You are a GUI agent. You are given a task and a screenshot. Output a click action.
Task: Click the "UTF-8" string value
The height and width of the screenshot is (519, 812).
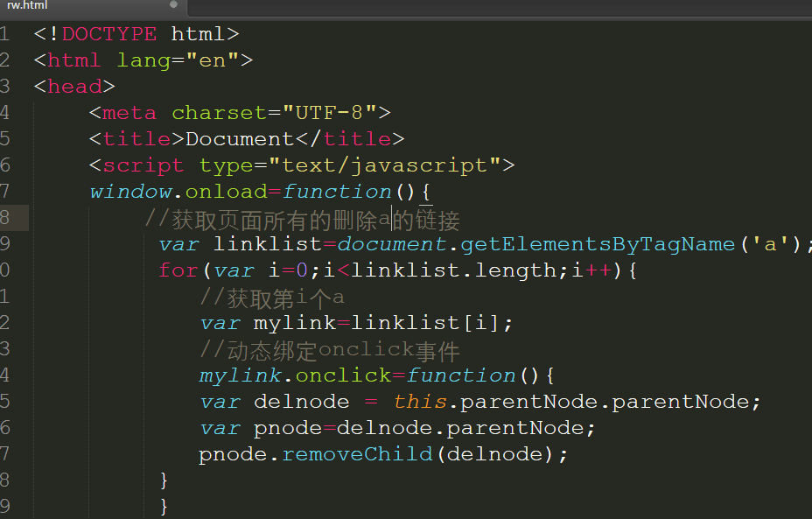329,113
